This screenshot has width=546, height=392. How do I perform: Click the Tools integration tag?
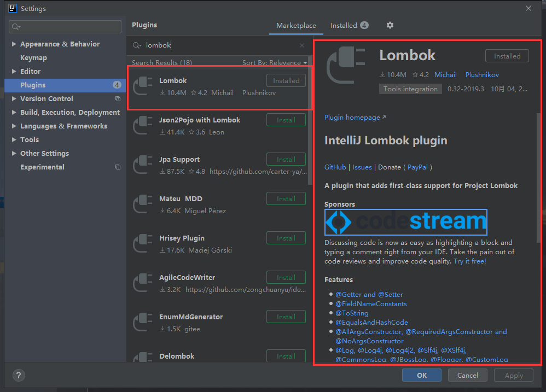[410, 89]
